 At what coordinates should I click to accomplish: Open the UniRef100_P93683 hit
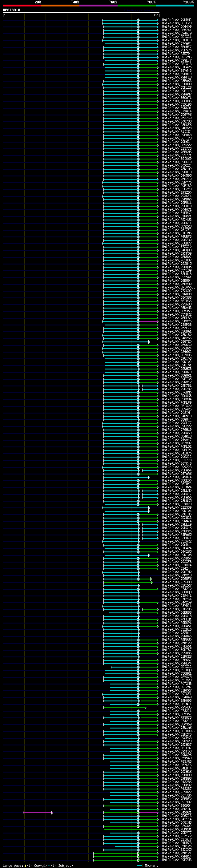pyautogui.click(x=176, y=304)
